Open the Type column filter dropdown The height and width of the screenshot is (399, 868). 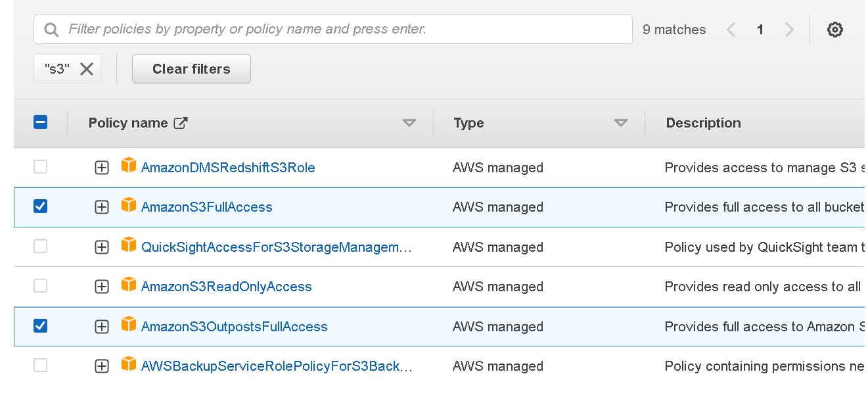[620, 122]
